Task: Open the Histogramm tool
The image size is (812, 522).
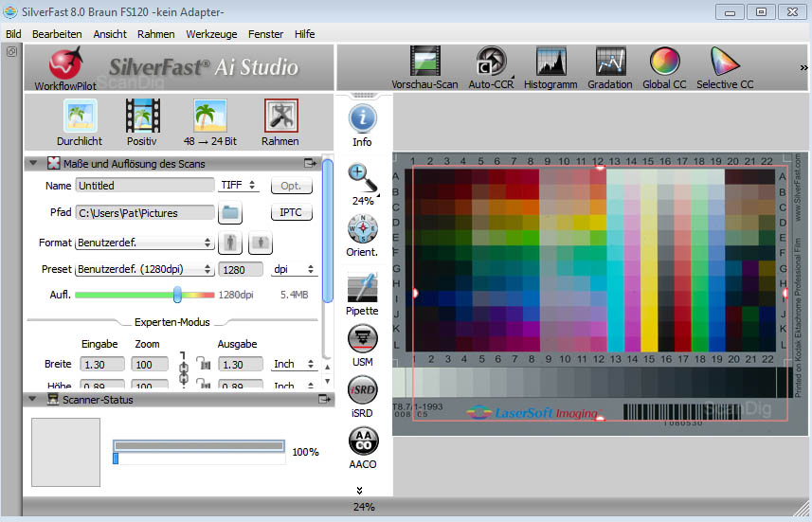Action: click(550, 68)
